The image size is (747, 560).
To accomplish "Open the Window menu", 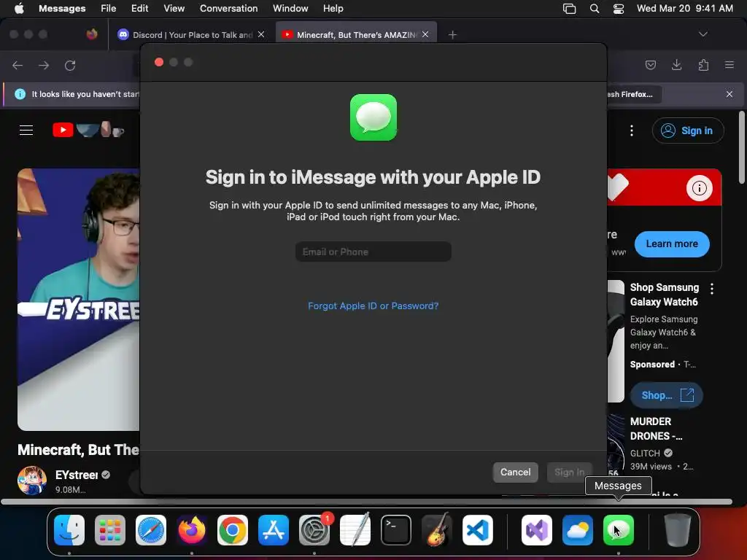I will tap(290, 9).
